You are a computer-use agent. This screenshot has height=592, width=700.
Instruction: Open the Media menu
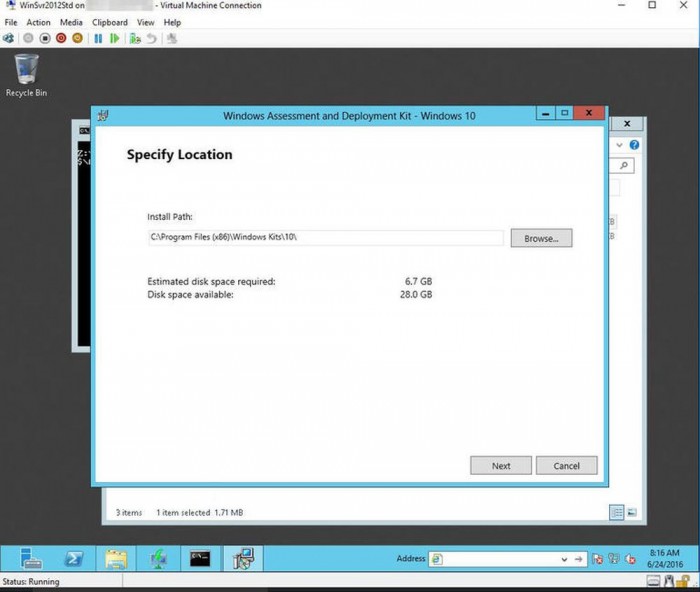pyautogui.click(x=71, y=22)
